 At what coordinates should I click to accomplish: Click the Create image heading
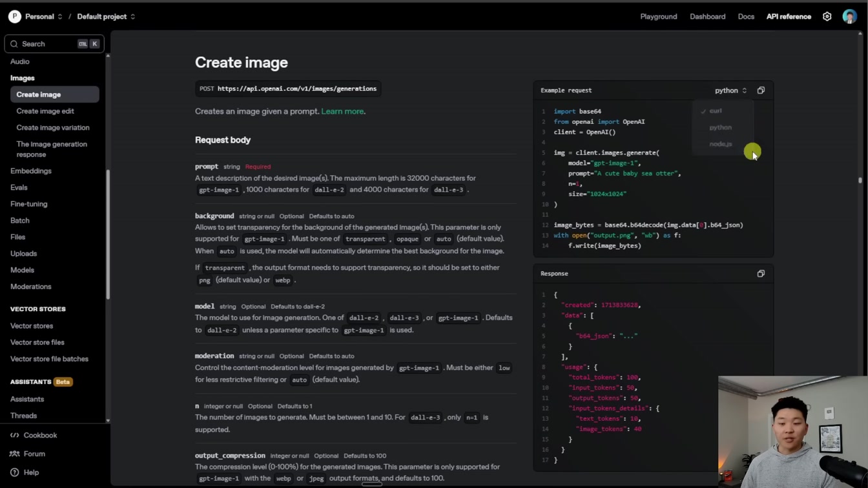click(x=242, y=63)
